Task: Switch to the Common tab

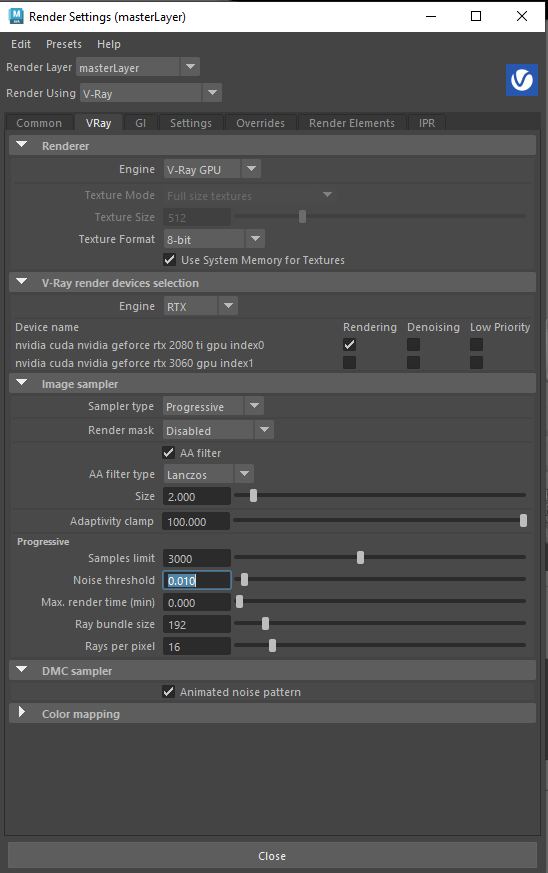Action: [39, 123]
